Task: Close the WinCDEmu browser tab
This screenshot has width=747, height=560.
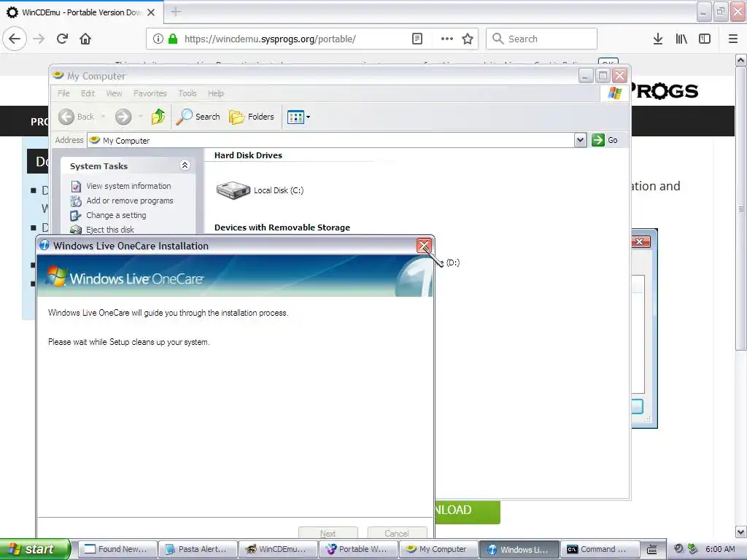Action: pyautogui.click(x=150, y=12)
